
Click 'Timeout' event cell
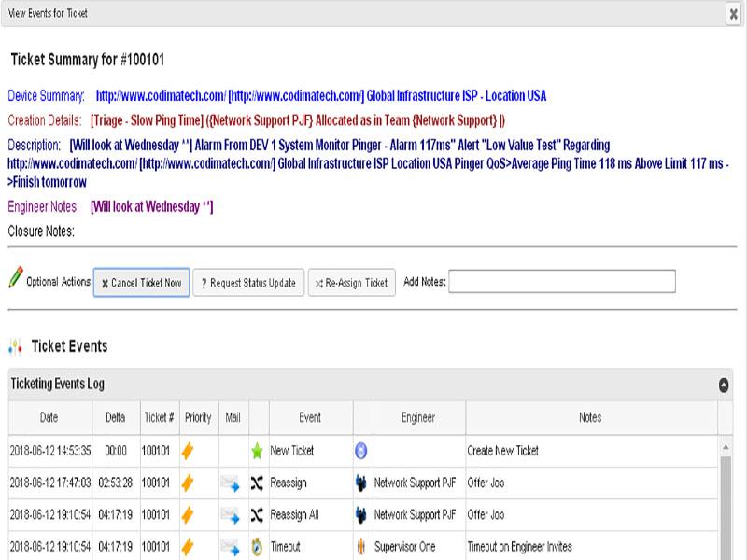[x=311, y=547]
